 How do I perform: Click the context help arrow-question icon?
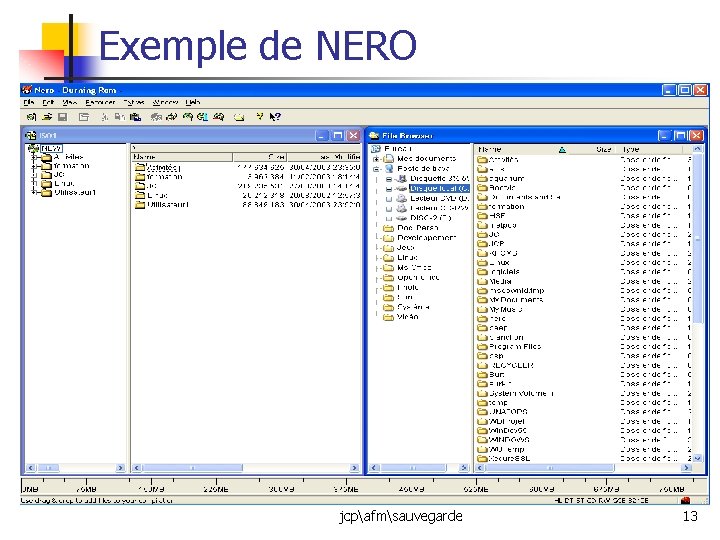pos(275,117)
